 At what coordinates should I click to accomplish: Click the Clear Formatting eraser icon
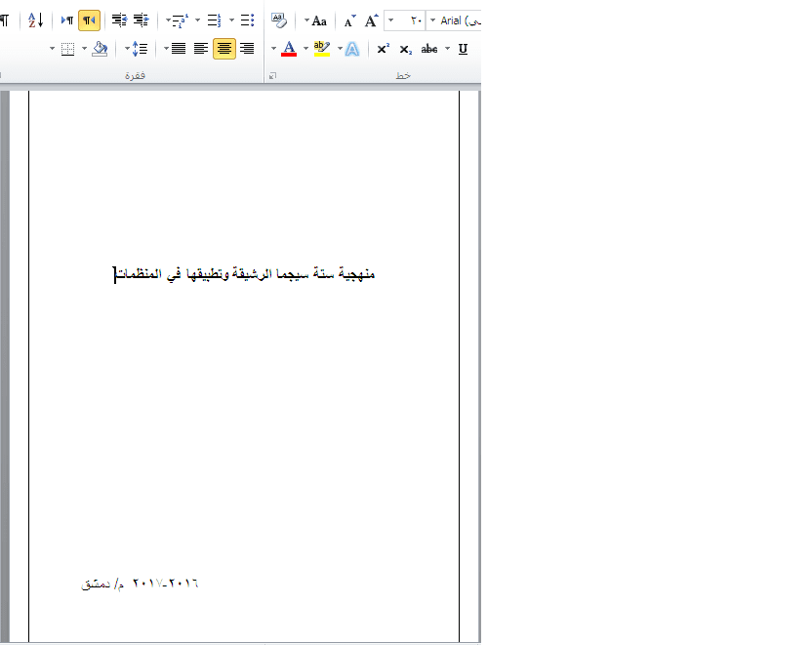(279, 20)
